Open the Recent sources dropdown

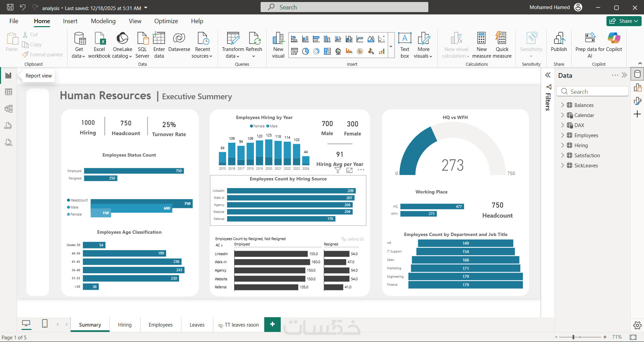pos(202,45)
